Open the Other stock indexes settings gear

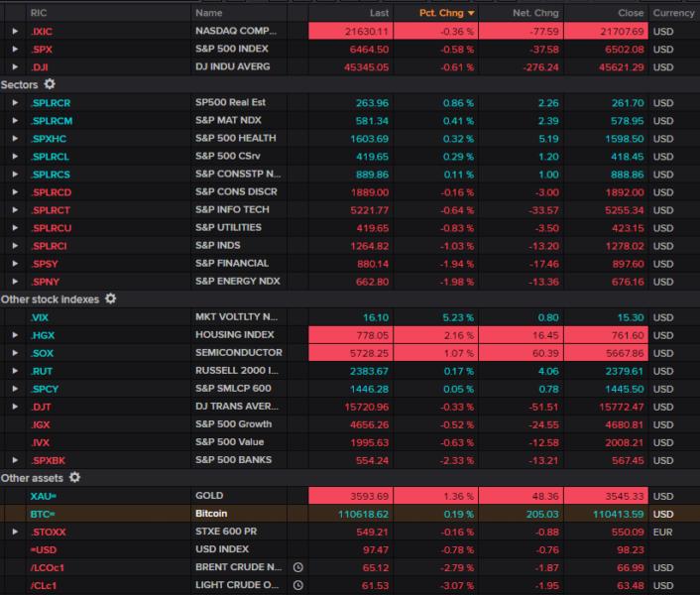point(111,298)
